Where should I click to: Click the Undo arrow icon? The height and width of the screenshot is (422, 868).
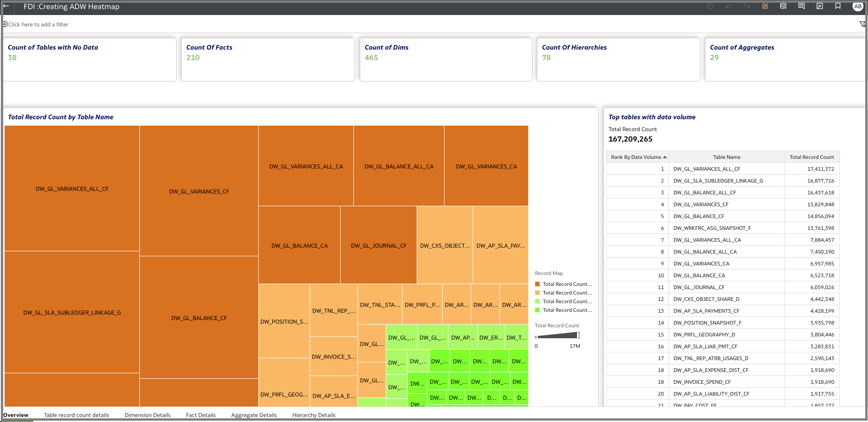pyautogui.click(x=729, y=6)
